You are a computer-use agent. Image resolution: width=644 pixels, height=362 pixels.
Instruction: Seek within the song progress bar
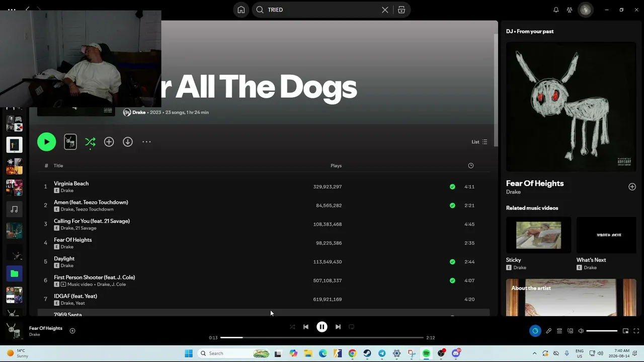pos(322,338)
